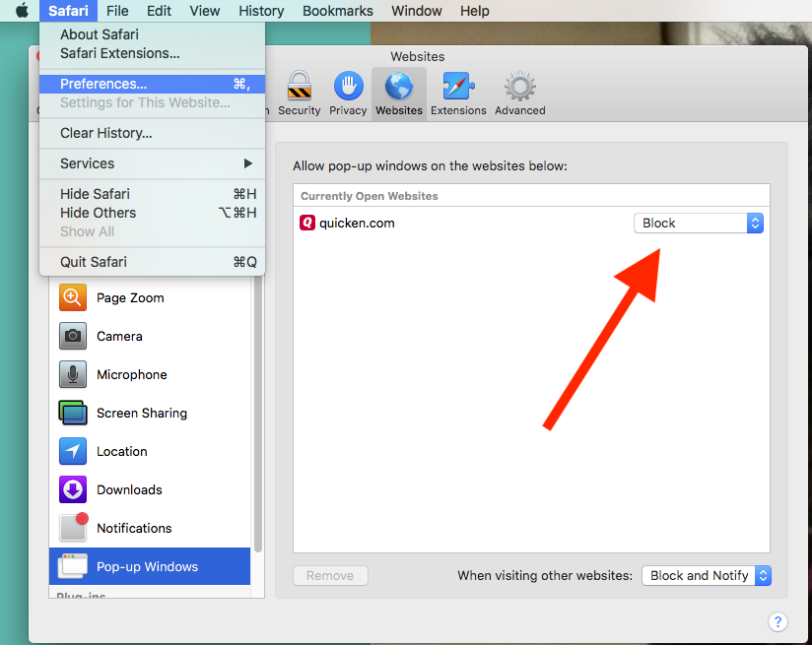Open the File menu
The width and height of the screenshot is (812, 645).
(117, 11)
